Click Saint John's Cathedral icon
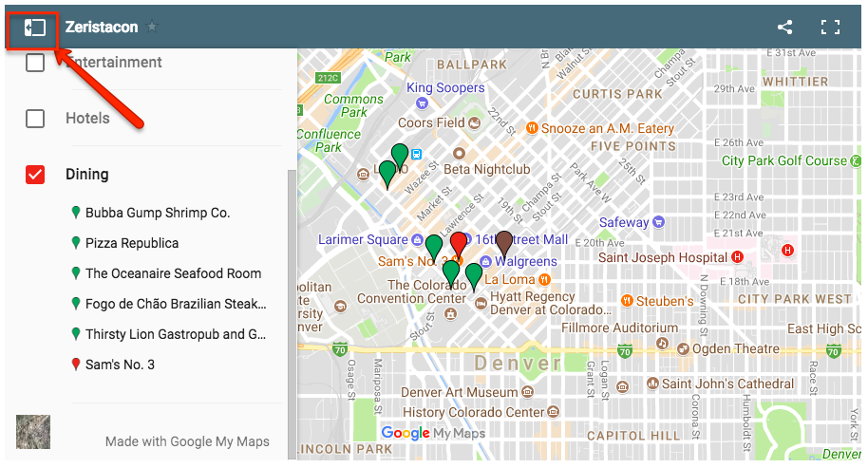The image size is (868, 468). 652,384
